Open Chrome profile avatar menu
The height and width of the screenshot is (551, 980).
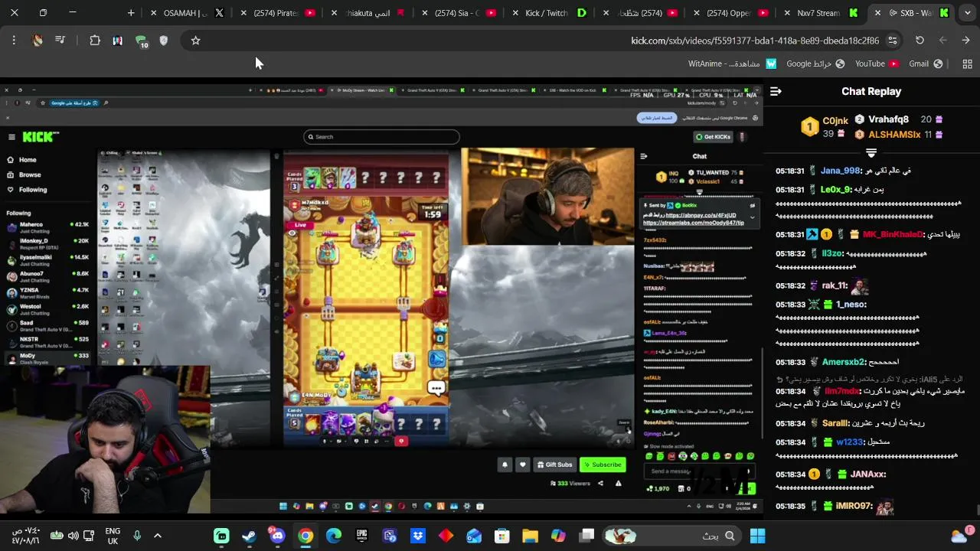coord(38,41)
